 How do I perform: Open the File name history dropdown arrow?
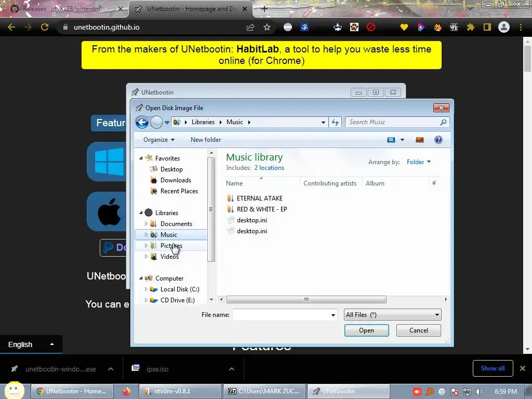(333, 315)
